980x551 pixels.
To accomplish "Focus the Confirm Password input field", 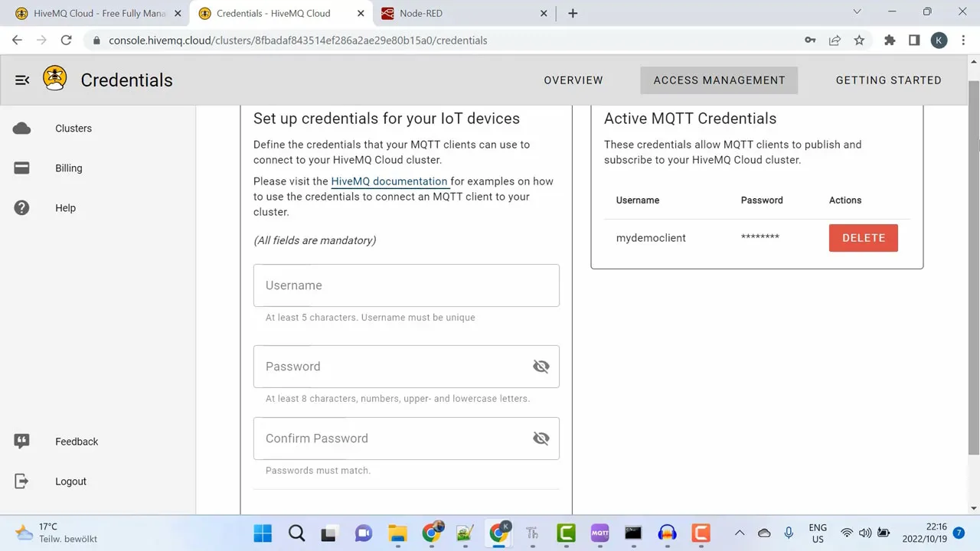I will (407, 439).
